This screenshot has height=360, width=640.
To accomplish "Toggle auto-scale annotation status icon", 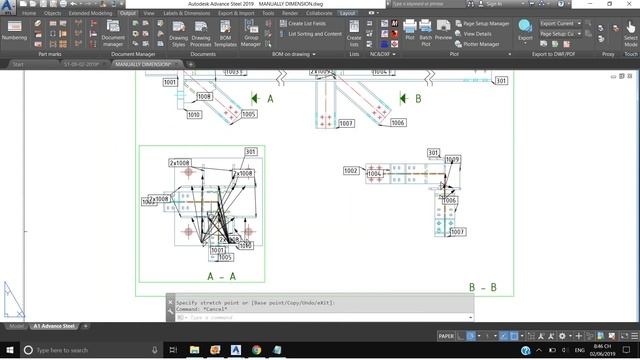I will [x=551, y=336].
